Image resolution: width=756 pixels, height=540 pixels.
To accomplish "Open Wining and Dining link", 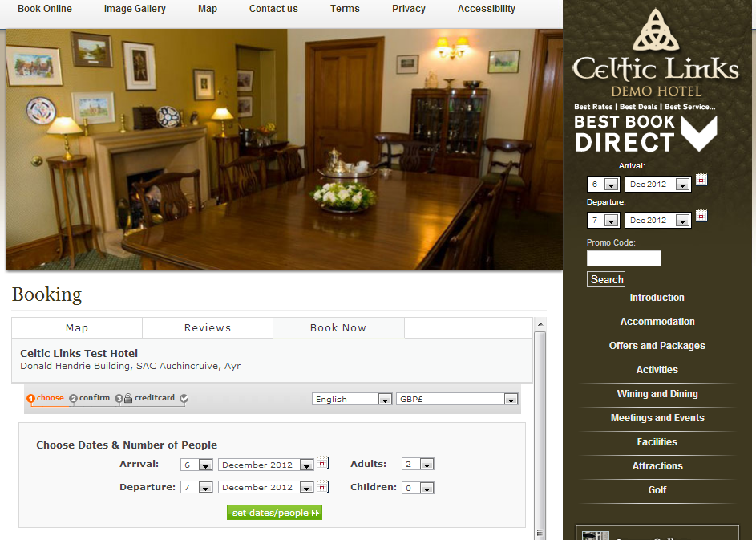I will pos(657,394).
